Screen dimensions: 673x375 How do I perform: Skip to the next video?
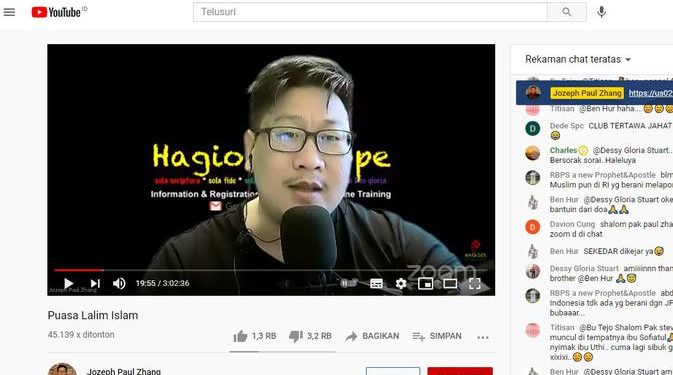(95, 283)
